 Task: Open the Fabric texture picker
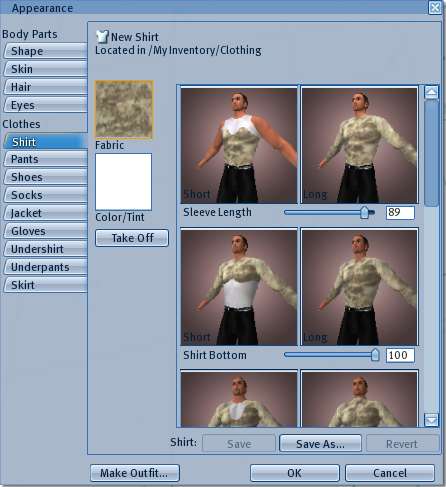[x=124, y=110]
